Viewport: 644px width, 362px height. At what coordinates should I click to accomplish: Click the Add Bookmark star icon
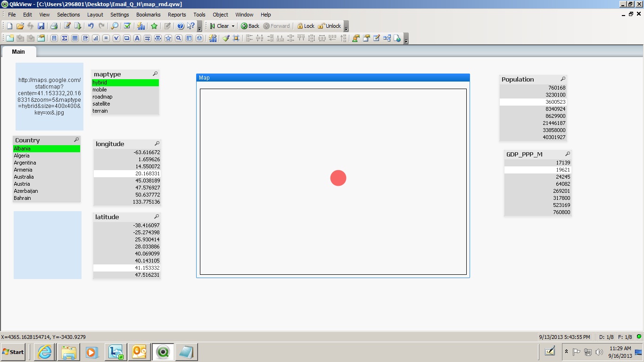point(154,26)
